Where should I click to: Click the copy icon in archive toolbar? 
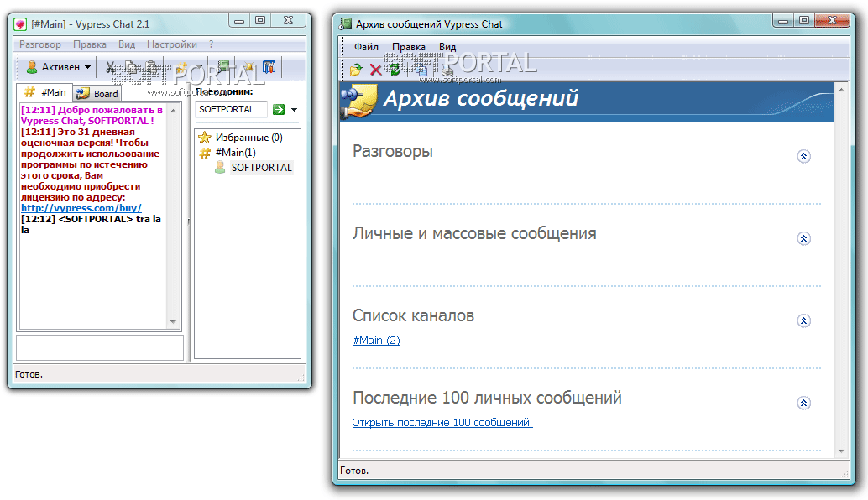[421, 70]
